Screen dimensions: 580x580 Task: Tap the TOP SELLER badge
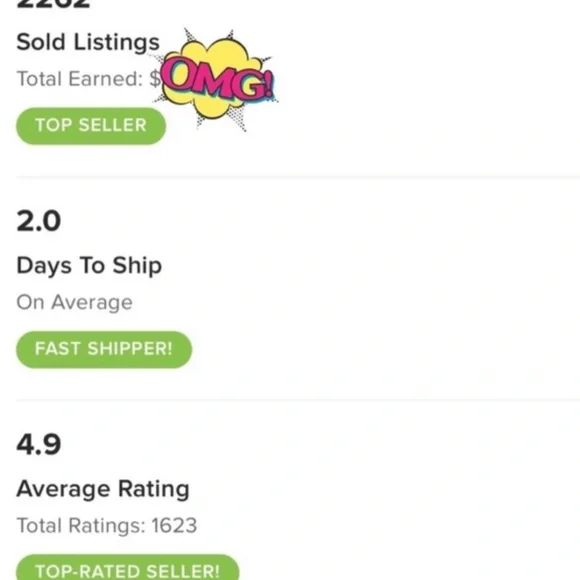tap(91, 126)
